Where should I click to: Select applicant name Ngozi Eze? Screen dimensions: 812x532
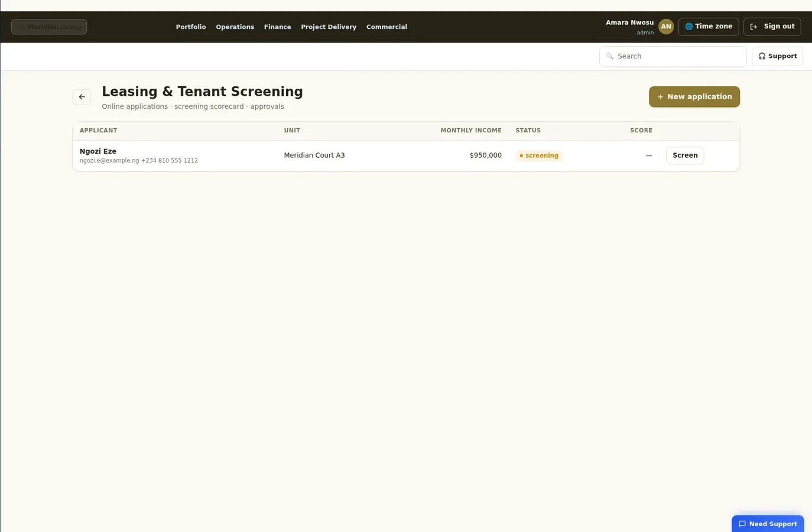[x=98, y=151]
